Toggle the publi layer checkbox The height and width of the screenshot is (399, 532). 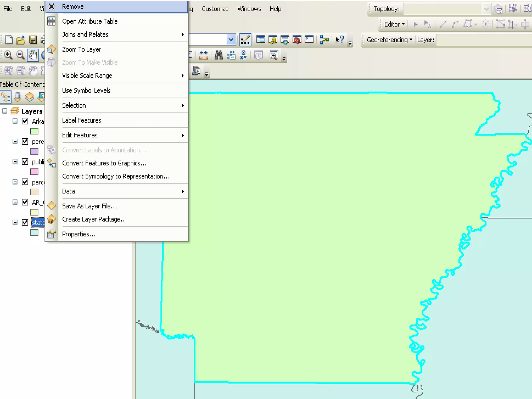25,162
